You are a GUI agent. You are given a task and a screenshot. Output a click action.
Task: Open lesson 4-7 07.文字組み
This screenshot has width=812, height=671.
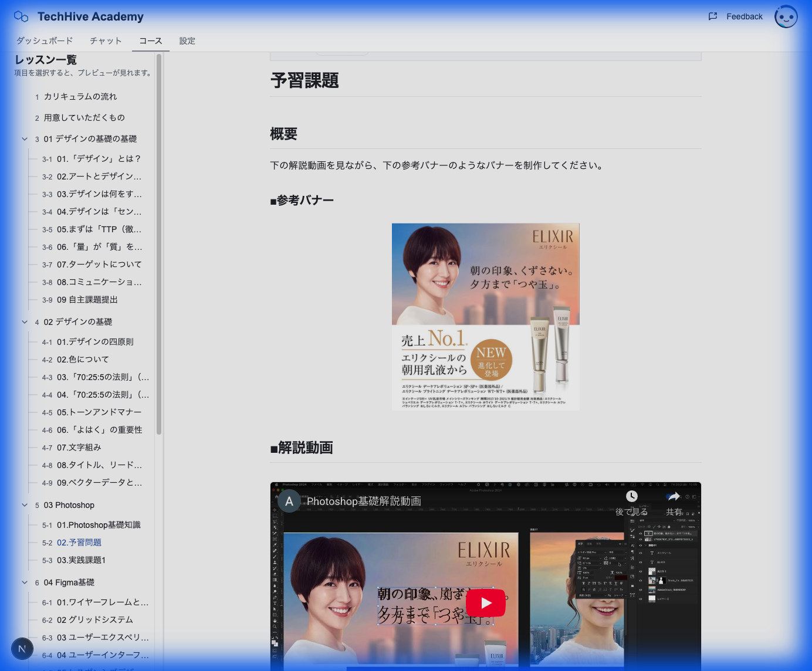79,448
